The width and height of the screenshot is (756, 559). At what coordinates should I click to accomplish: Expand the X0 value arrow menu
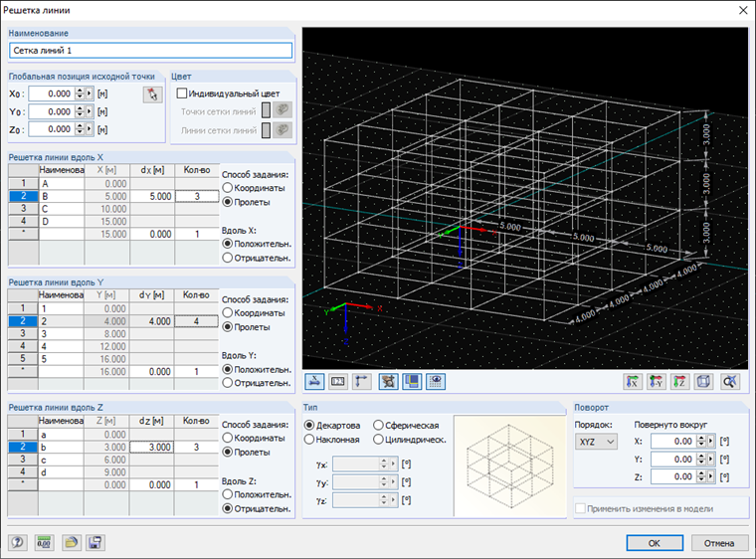tap(90, 93)
